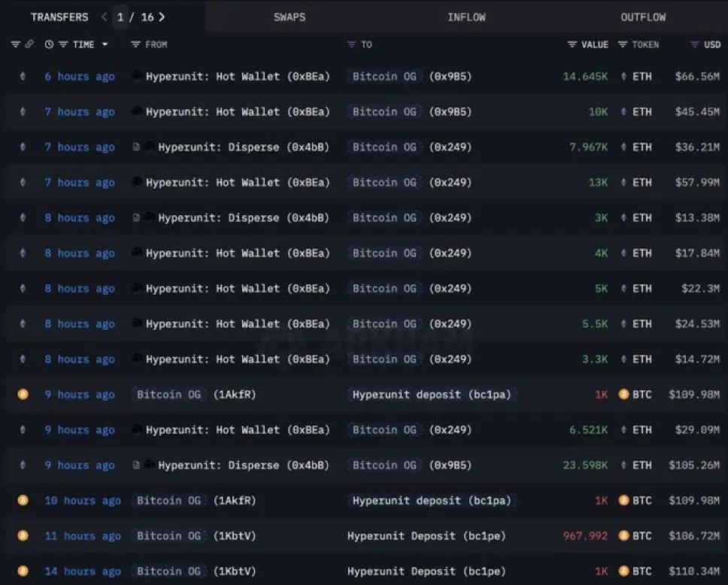Switch to the SWAPS tab
This screenshot has width=728, height=585.
click(290, 17)
